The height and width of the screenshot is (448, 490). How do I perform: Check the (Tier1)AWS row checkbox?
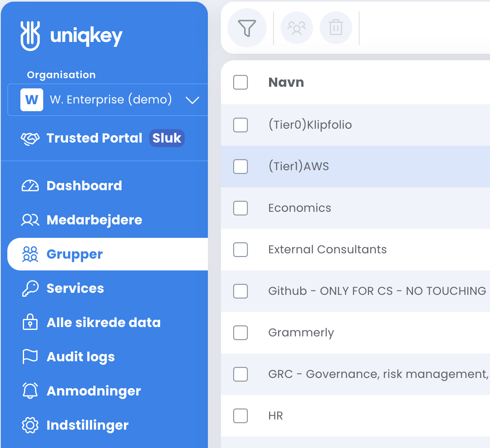click(241, 166)
